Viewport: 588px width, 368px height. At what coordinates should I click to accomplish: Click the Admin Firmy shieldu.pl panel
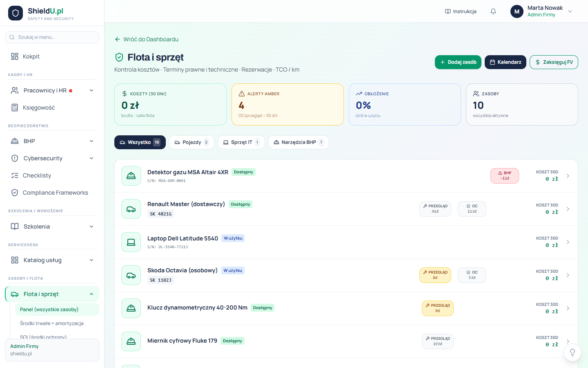point(52,350)
